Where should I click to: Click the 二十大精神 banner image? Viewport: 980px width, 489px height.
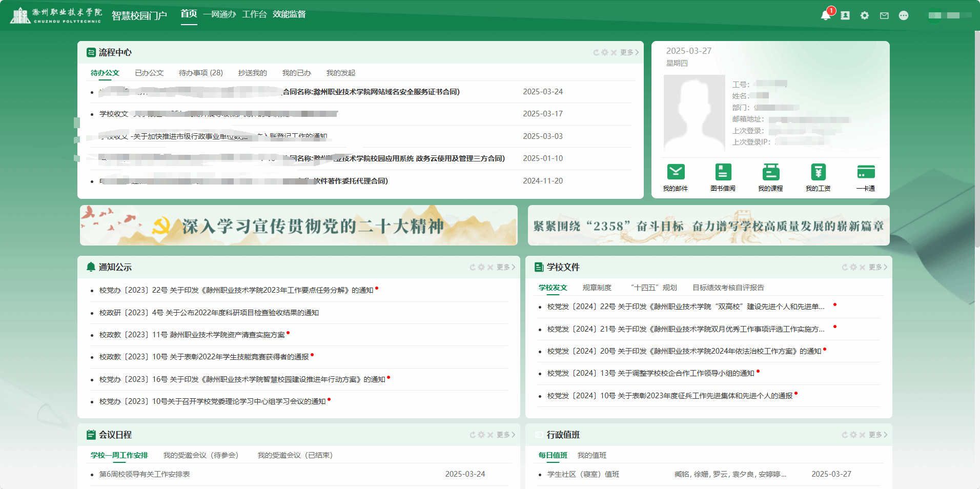(x=298, y=226)
